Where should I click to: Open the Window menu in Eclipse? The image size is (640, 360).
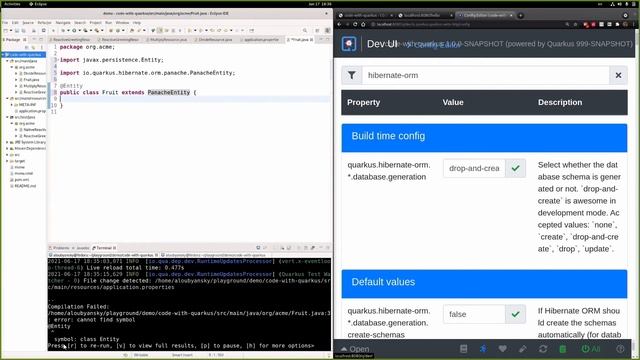tap(122, 23)
